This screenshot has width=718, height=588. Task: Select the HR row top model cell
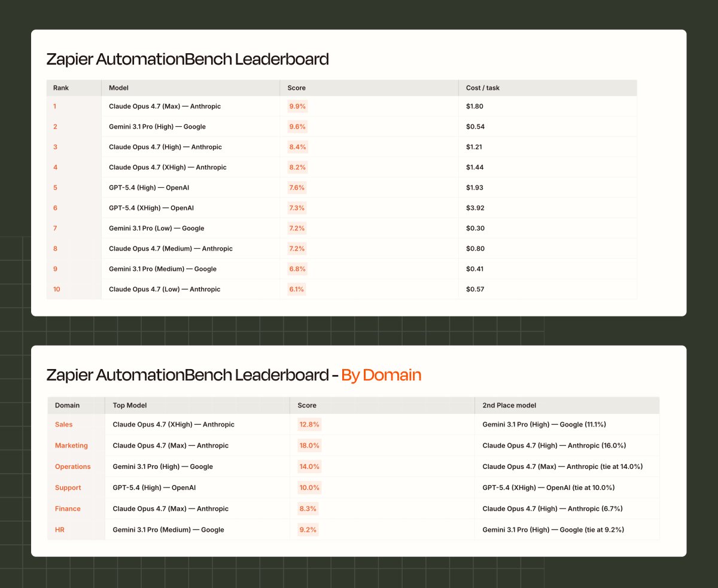(197, 530)
